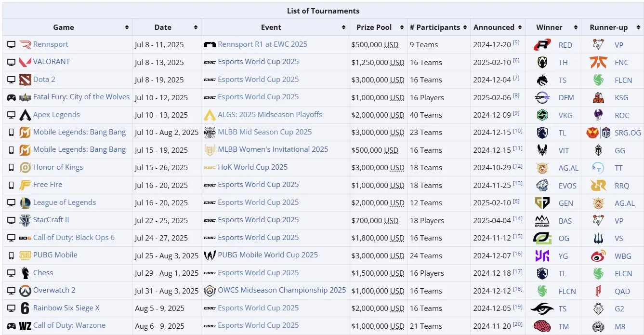Click the Dota 2 game logo icon

[x=25, y=80]
